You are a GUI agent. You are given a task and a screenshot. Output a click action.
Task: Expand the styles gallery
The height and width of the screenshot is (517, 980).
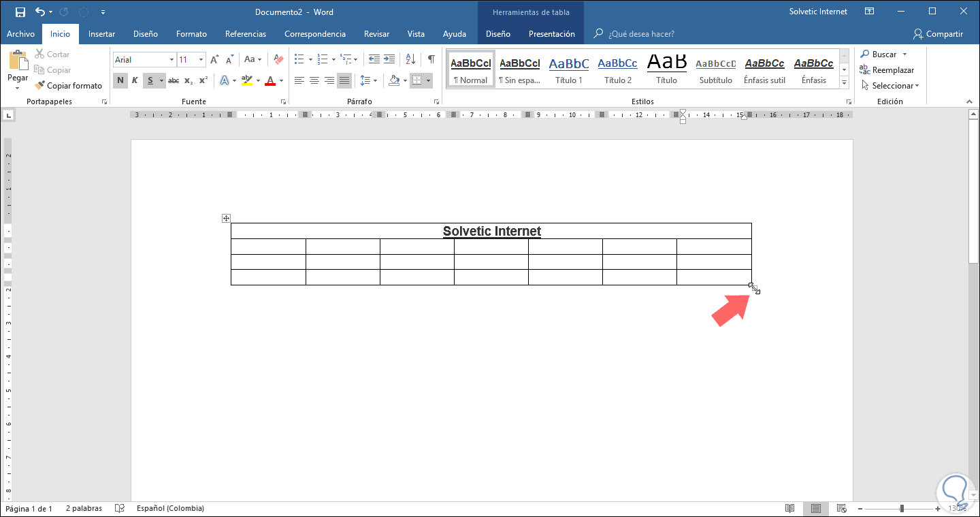844,83
